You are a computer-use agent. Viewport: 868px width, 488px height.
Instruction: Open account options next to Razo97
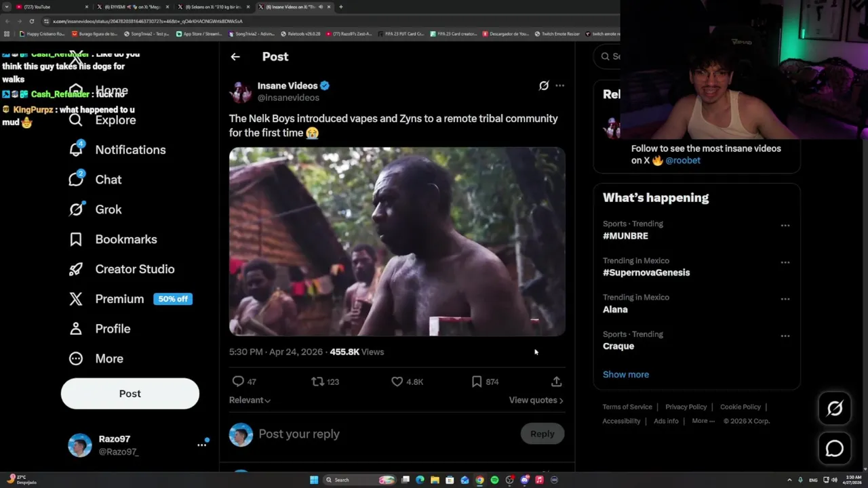pos(201,445)
